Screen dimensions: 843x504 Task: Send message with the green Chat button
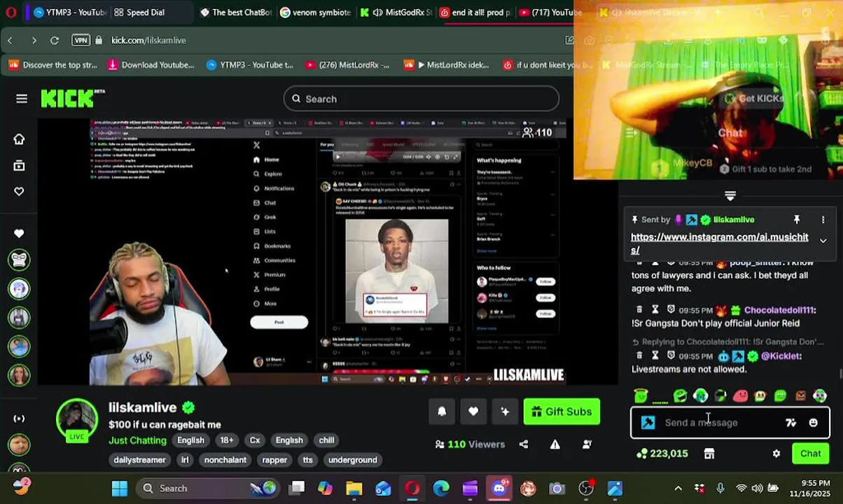pyautogui.click(x=811, y=454)
